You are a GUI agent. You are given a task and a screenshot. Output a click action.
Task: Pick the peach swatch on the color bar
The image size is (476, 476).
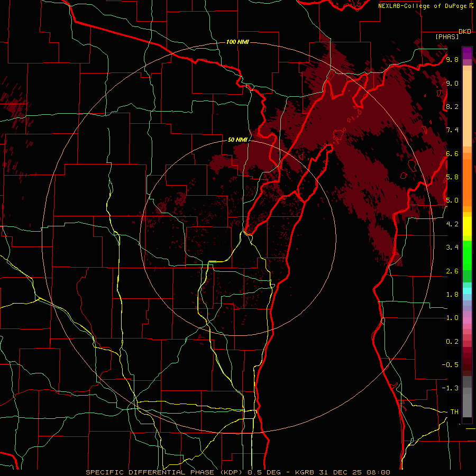pos(467,109)
